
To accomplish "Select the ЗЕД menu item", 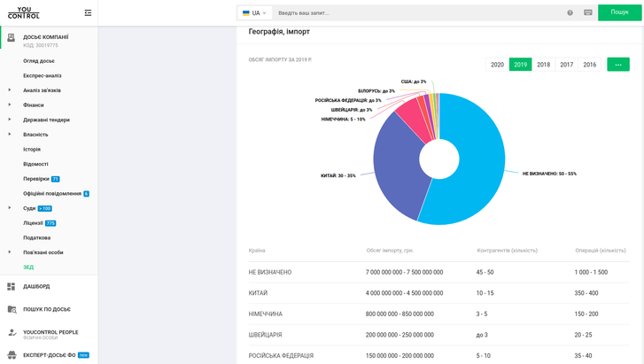I will [x=28, y=267].
